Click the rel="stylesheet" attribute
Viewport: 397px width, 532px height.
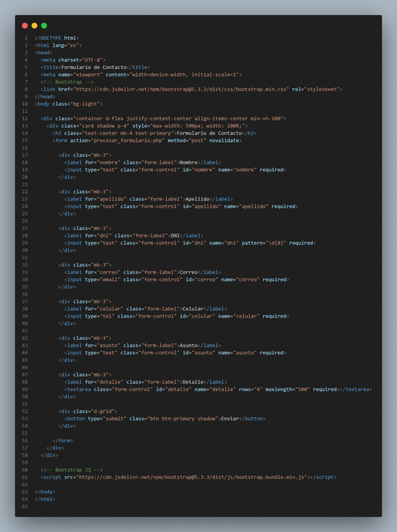(316, 89)
